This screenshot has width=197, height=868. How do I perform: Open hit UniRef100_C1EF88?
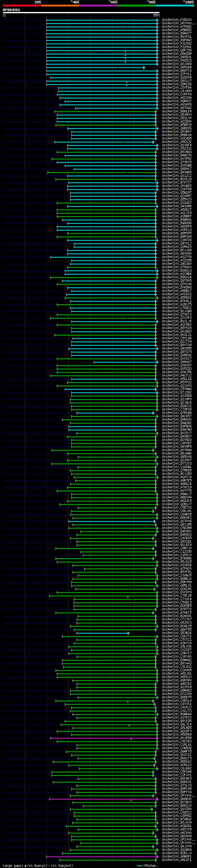(x=177, y=189)
